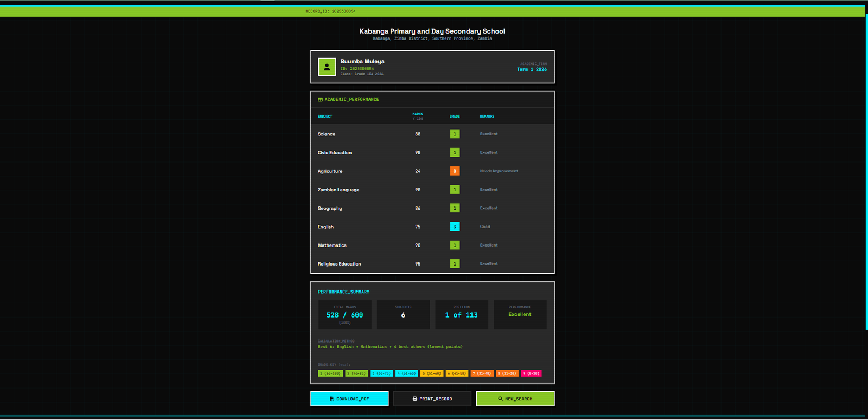Click the Geography mark 86
This screenshot has width=868, height=420.
(418, 208)
